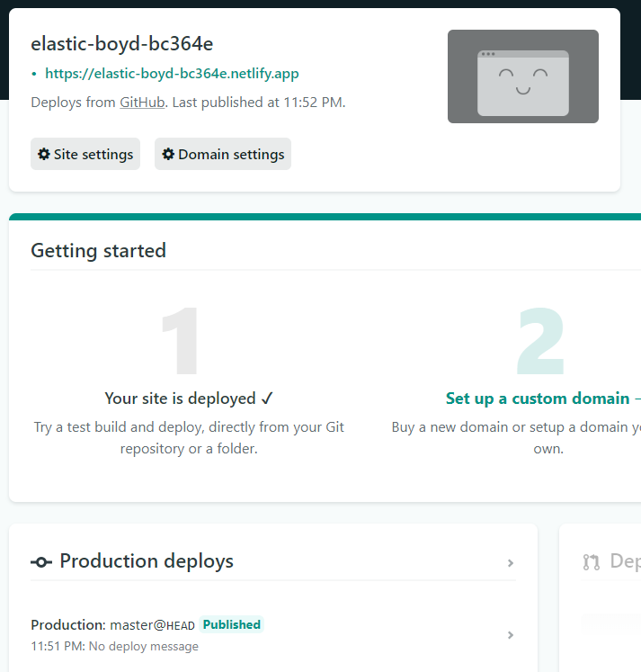The width and height of the screenshot is (641, 672).
Task: Click the pull request icon in right panel
Action: pos(591,562)
